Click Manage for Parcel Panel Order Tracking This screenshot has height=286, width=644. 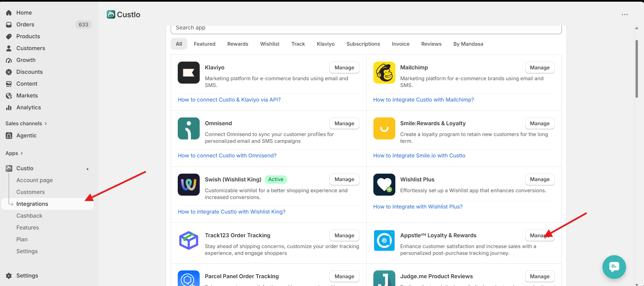[344, 277]
